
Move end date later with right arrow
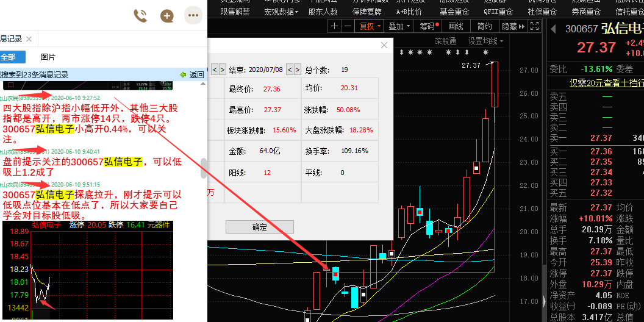pyautogui.click(x=298, y=70)
